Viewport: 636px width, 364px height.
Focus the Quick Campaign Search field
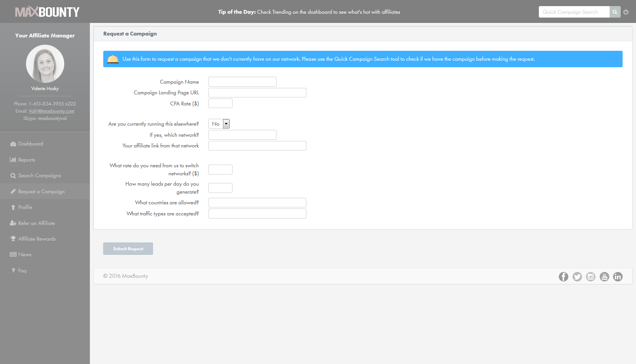[x=574, y=12]
